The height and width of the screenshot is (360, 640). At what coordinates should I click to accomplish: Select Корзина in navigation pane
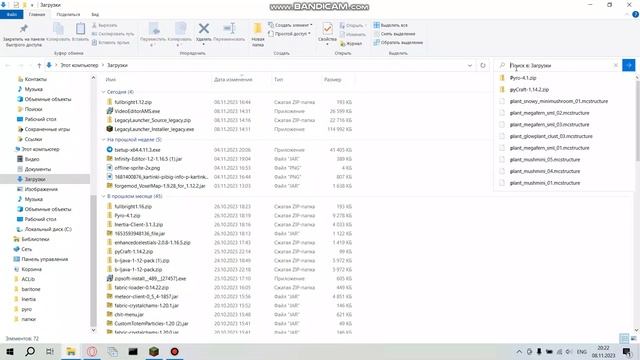click(31, 269)
